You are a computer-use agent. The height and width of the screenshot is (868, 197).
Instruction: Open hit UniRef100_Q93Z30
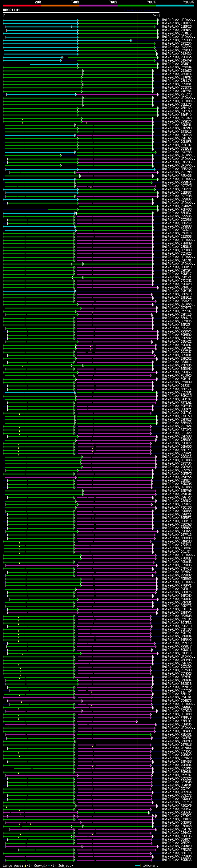(177, 44)
